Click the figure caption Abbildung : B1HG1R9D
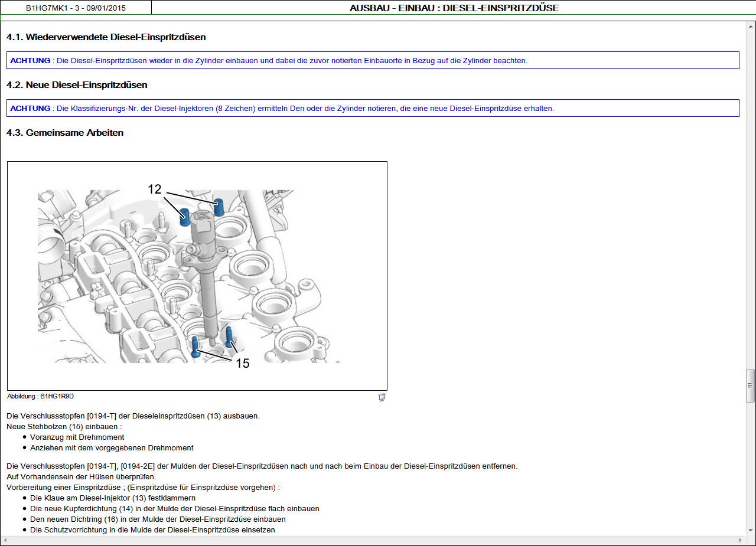The image size is (756, 546). click(x=40, y=397)
